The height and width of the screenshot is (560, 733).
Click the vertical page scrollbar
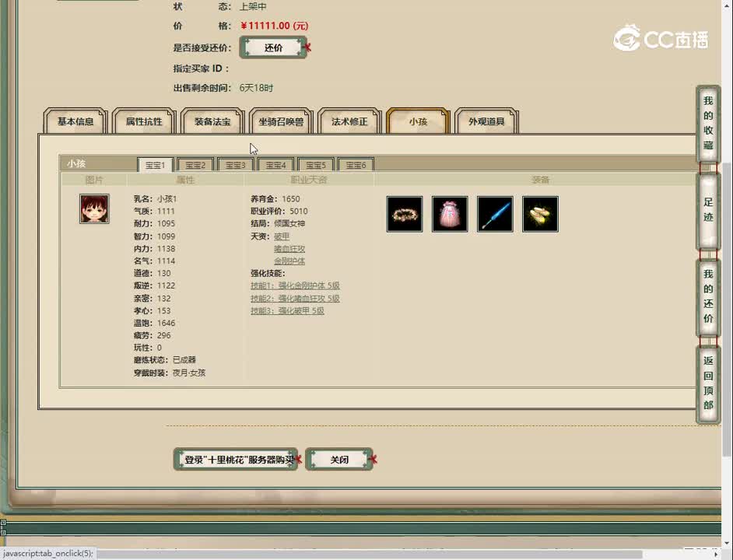click(727, 309)
